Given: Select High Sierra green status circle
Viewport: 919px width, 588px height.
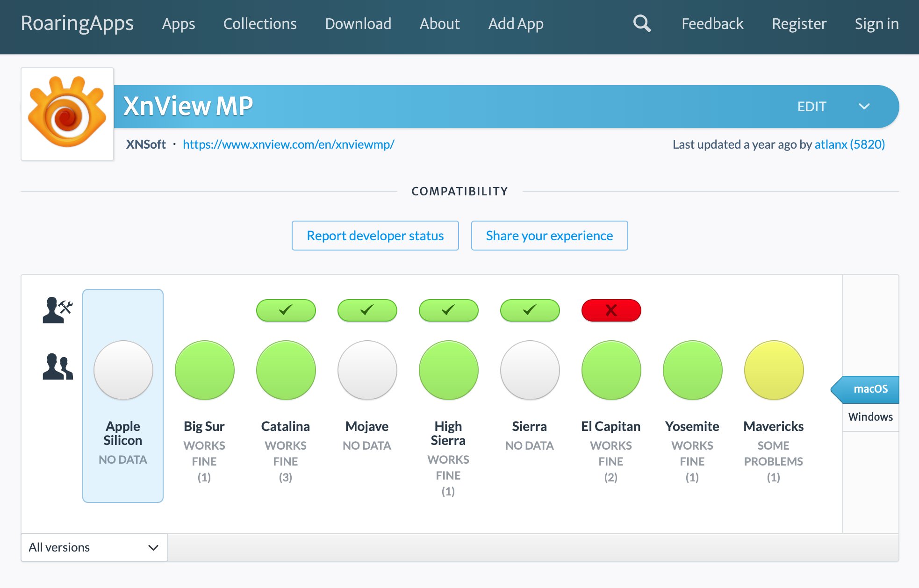Looking at the screenshot, I should [x=448, y=370].
